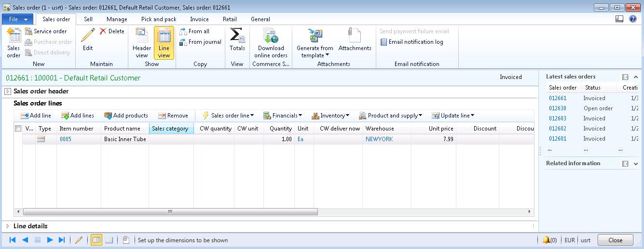Screen dimensions: 644x249
Task: Open Edit mode with pencil icon
Action: pos(88,39)
